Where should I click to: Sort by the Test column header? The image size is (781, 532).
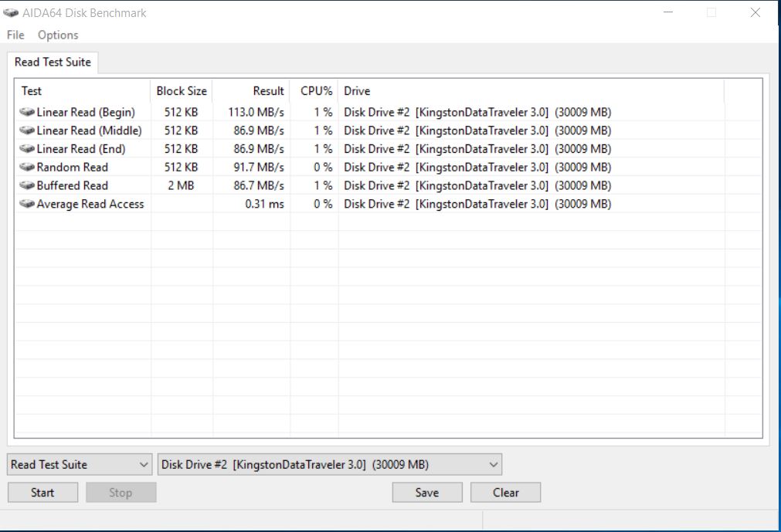(82, 91)
